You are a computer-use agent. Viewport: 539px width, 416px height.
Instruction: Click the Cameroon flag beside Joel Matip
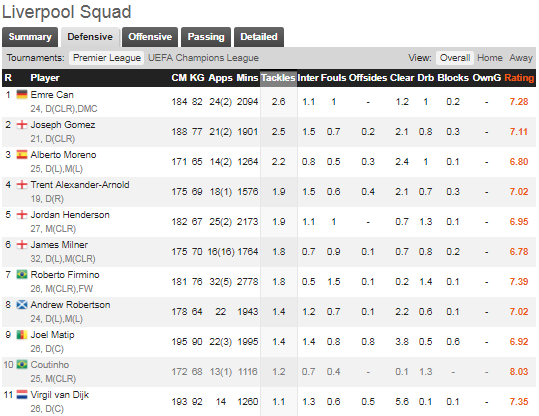pos(22,335)
